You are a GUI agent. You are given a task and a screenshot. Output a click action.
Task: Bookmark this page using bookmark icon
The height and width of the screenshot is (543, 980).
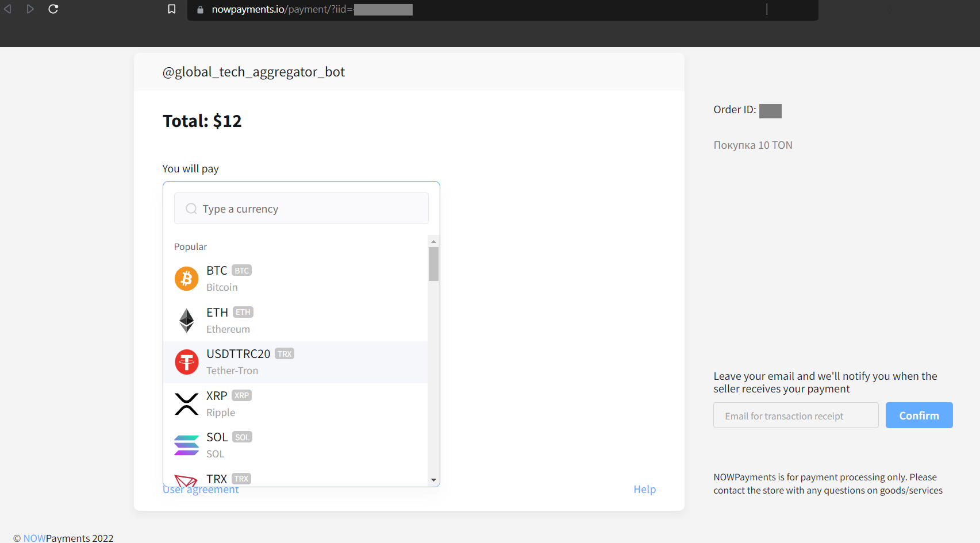point(171,9)
